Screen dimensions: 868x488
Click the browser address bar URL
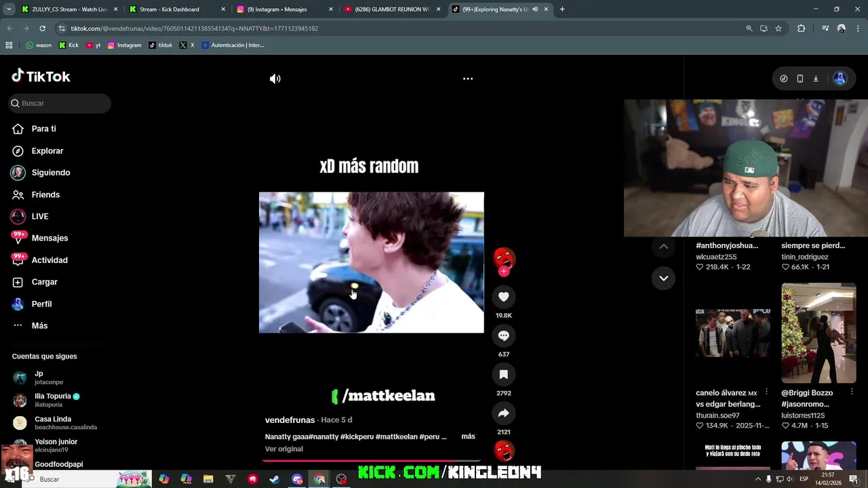[195, 28]
